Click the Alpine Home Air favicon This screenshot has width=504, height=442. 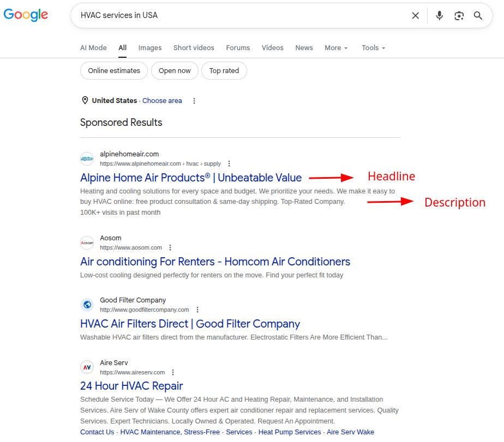click(x=87, y=159)
